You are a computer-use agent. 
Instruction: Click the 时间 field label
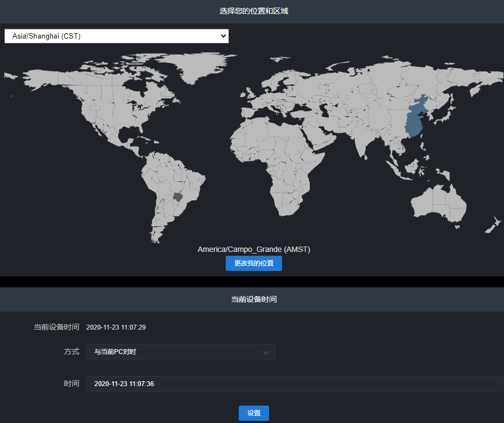(x=72, y=383)
